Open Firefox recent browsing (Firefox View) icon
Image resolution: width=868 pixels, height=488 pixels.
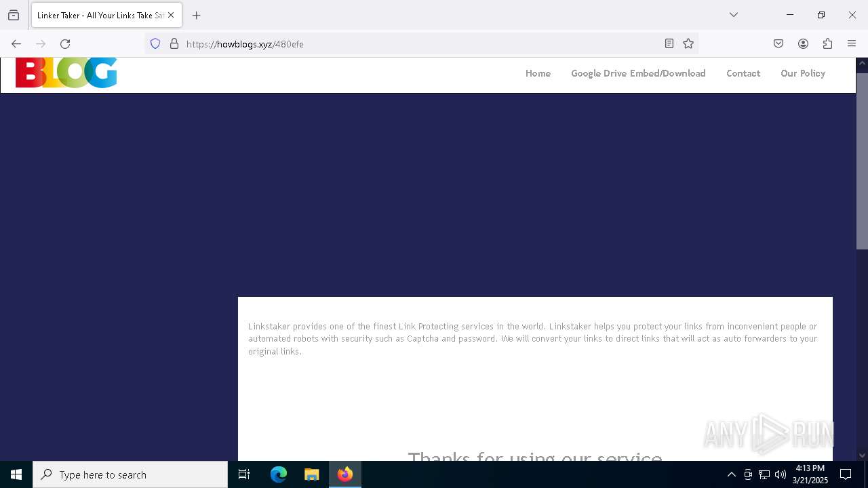coord(14,15)
